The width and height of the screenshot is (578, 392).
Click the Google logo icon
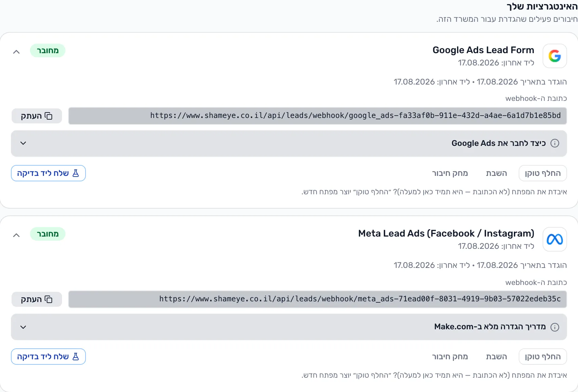coord(554,56)
